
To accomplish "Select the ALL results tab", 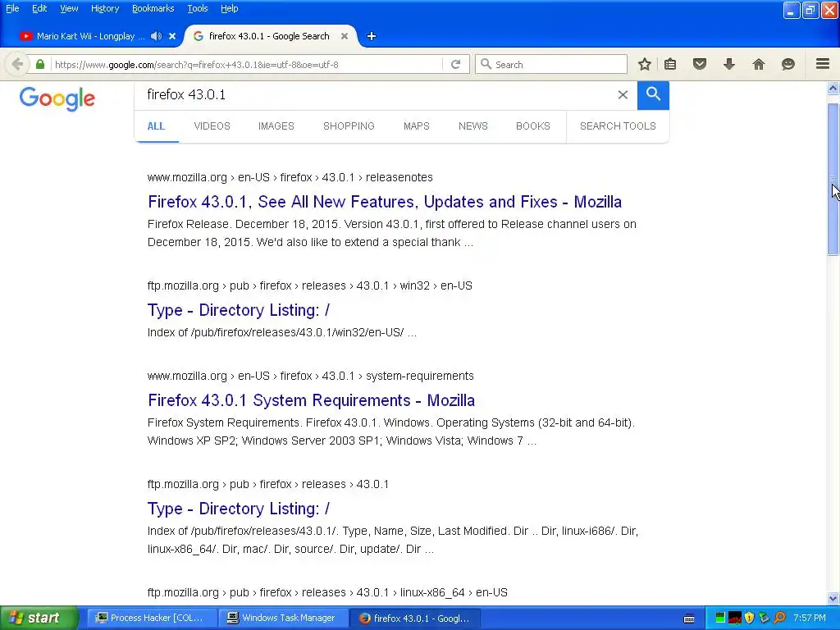I will 156,126.
